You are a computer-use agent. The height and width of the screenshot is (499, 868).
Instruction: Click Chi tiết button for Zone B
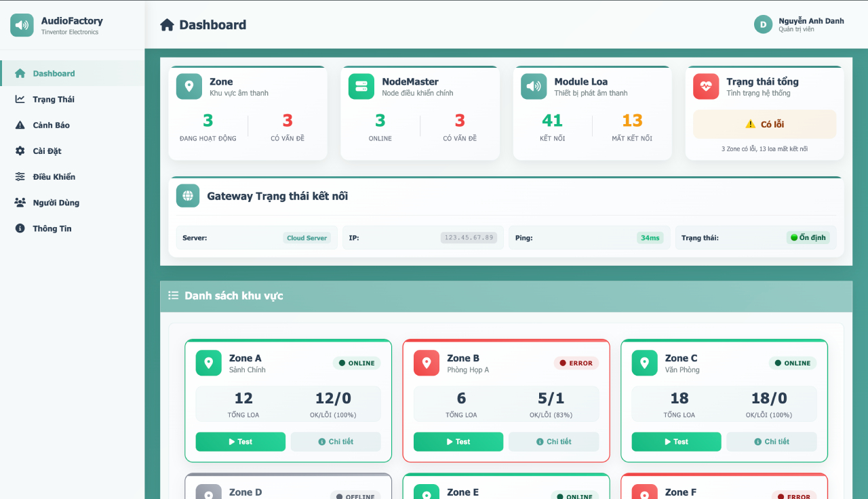point(553,441)
